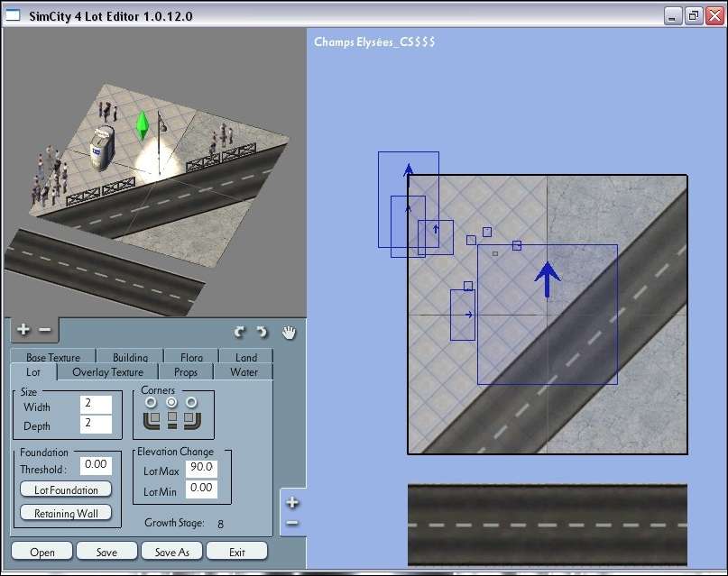
Task: Switch to the Flora tab
Action: point(191,357)
